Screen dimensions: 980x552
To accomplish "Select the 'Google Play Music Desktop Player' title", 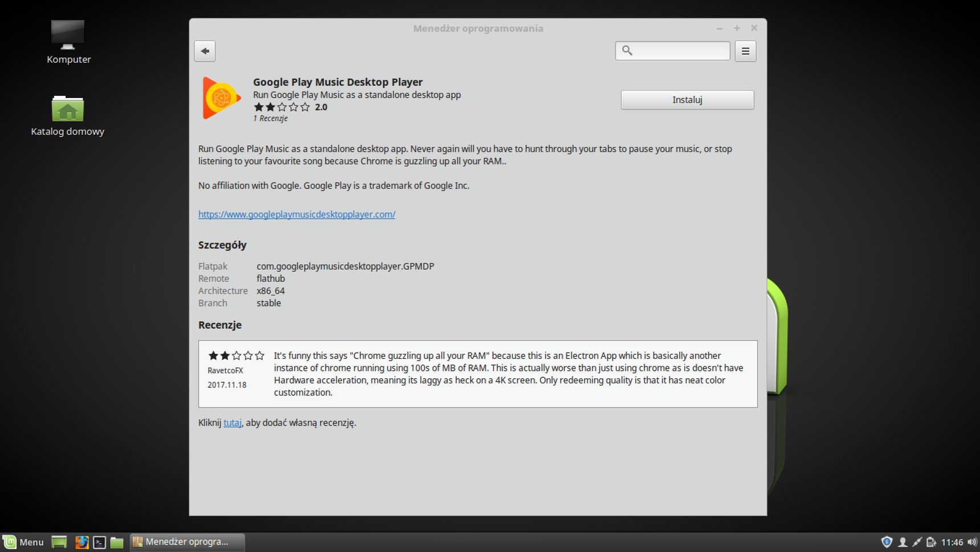I will (338, 82).
